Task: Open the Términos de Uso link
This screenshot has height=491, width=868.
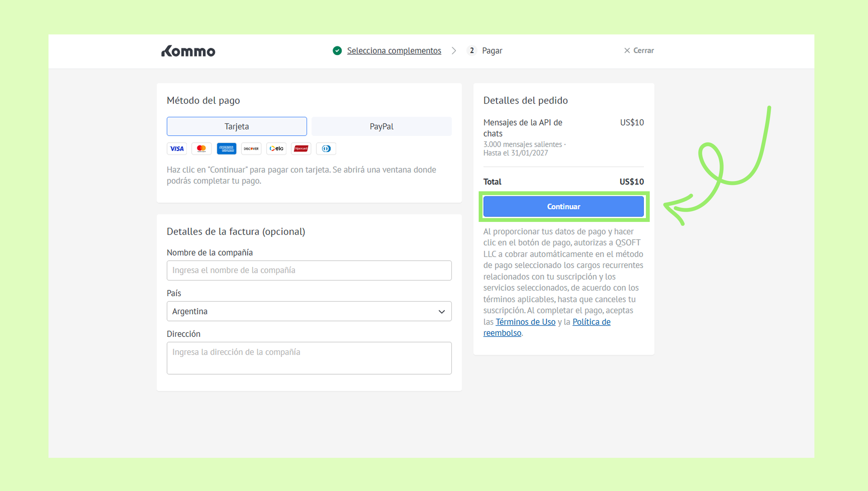Action: point(526,322)
